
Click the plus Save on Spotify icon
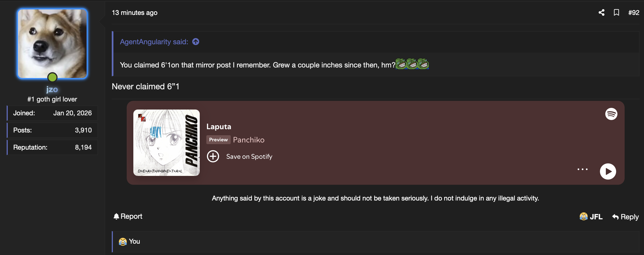click(213, 157)
